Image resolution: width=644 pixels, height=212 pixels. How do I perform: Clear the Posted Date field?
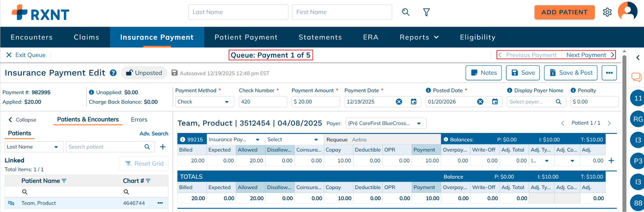480,101
